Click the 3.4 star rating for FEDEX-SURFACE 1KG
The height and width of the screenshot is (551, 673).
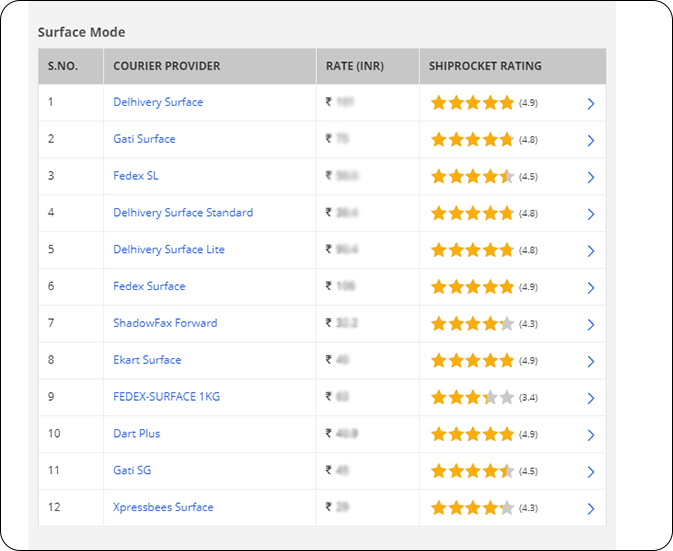(472, 398)
